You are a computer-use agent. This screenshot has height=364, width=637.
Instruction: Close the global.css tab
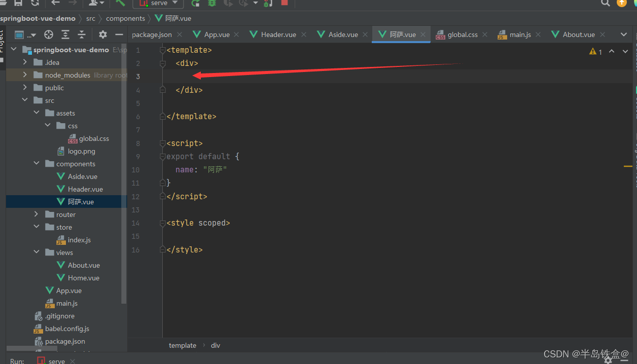[x=485, y=34]
